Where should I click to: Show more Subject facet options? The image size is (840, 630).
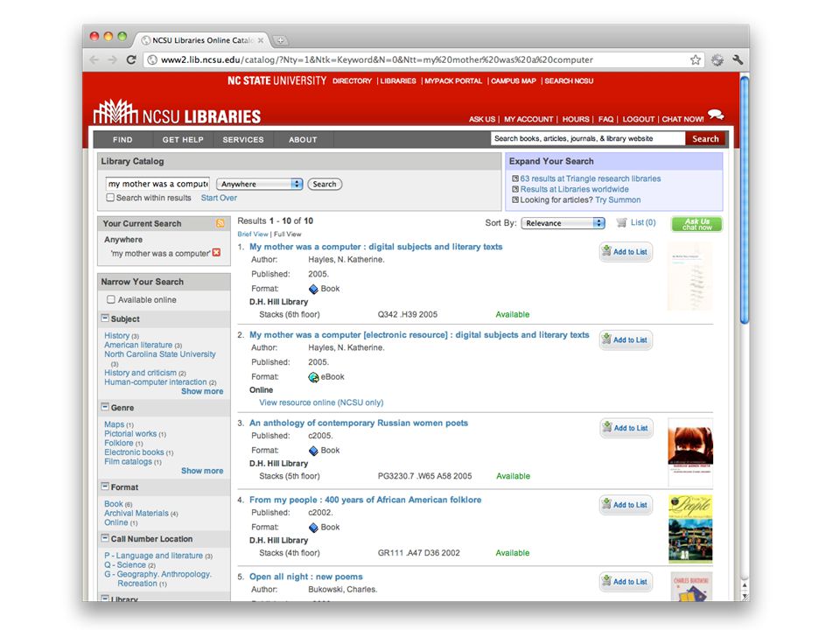(202, 391)
